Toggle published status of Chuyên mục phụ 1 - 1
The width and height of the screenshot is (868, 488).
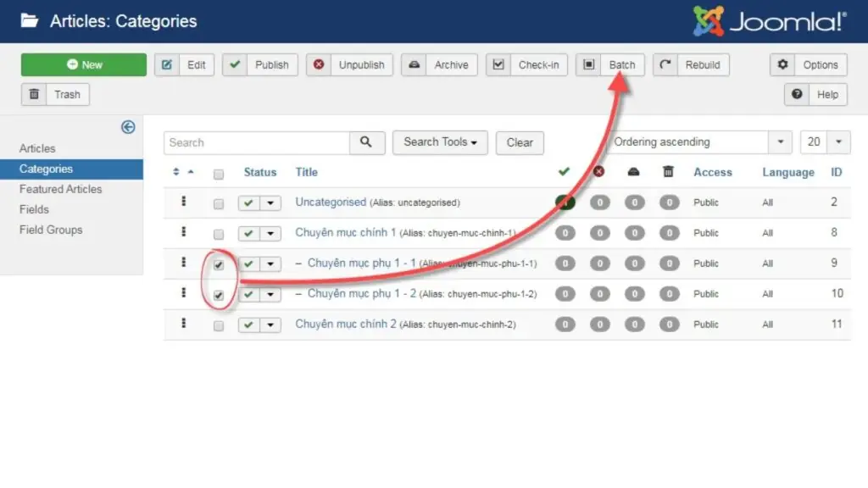tap(248, 264)
